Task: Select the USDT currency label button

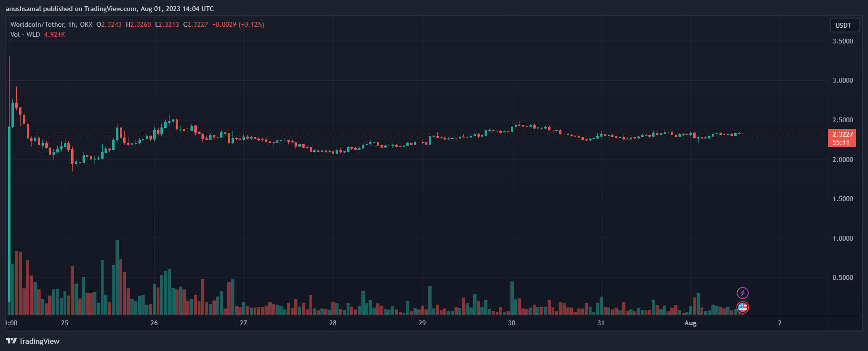Action: pyautogui.click(x=843, y=25)
